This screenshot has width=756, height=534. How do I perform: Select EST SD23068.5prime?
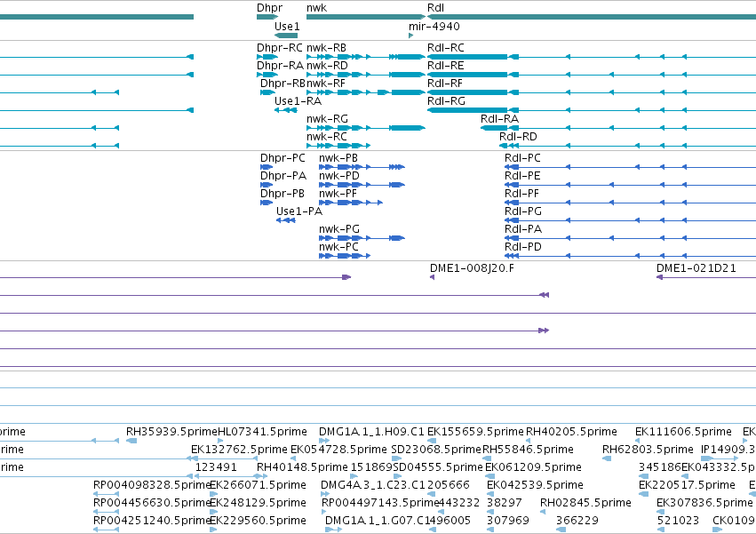pyautogui.click(x=436, y=450)
